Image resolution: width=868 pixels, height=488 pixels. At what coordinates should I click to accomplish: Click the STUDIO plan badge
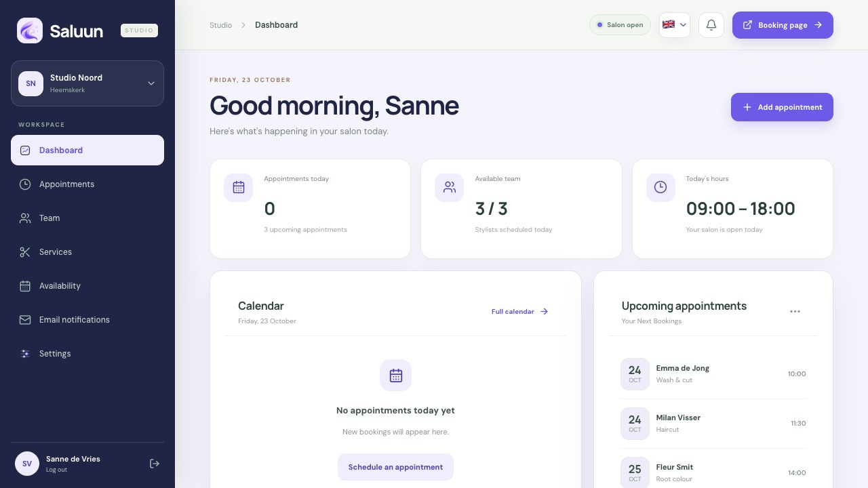click(139, 30)
